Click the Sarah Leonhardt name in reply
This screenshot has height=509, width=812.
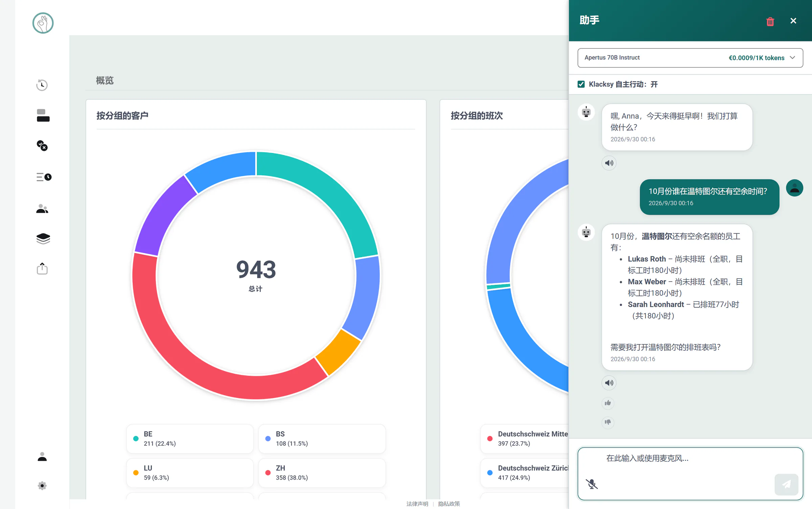(x=656, y=305)
